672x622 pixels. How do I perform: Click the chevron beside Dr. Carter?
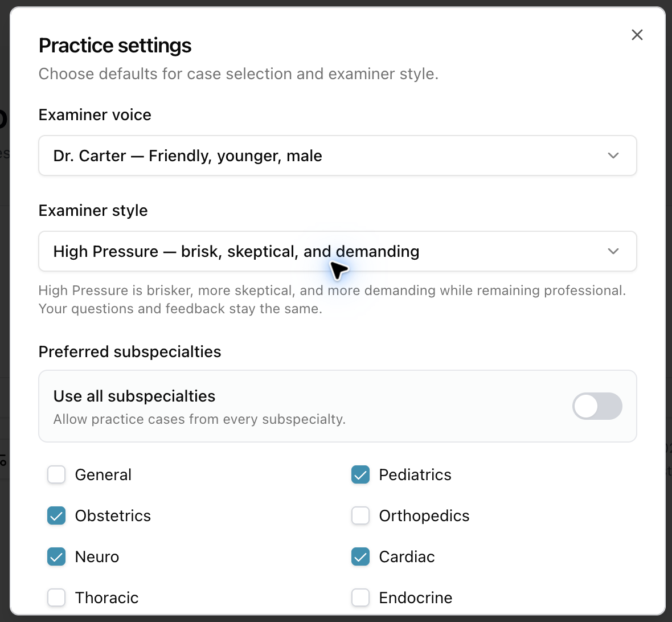point(613,155)
